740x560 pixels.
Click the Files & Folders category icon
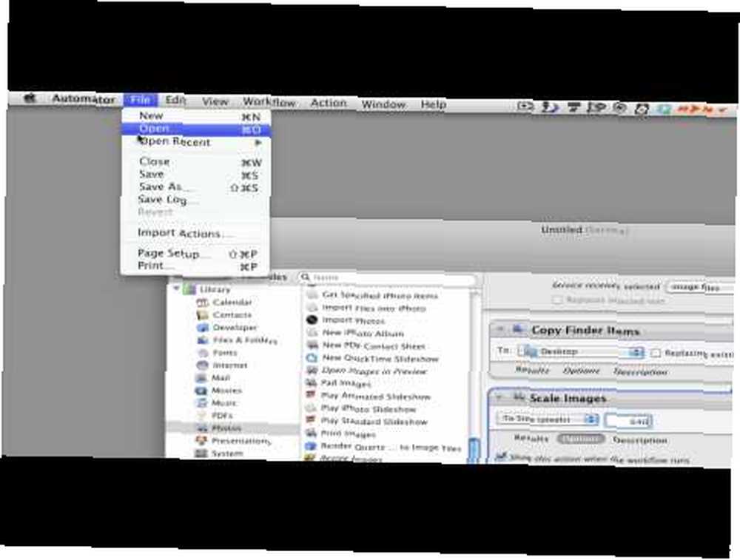pyautogui.click(x=202, y=340)
